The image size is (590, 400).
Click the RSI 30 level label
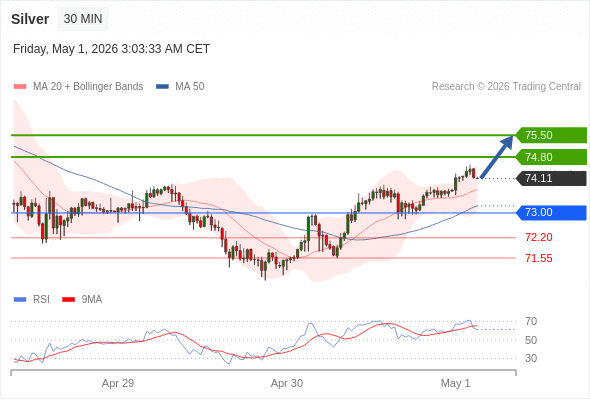pyautogui.click(x=531, y=358)
